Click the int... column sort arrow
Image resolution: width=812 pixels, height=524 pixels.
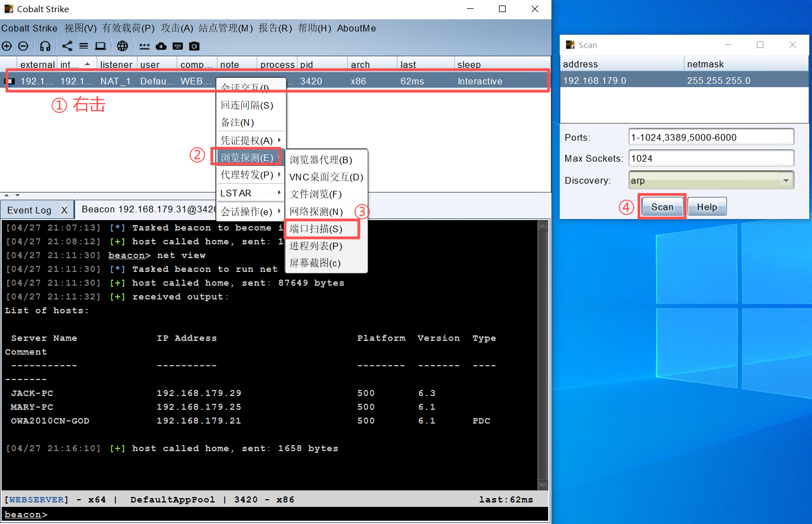tap(87, 64)
